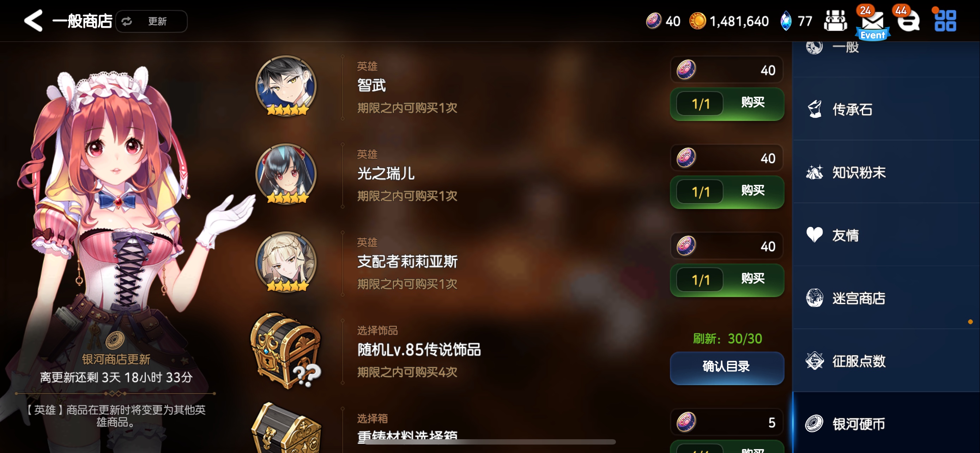980x453 pixels.
Task: Select the 知识粉末 shop tab
Action: tap(886, 172)
